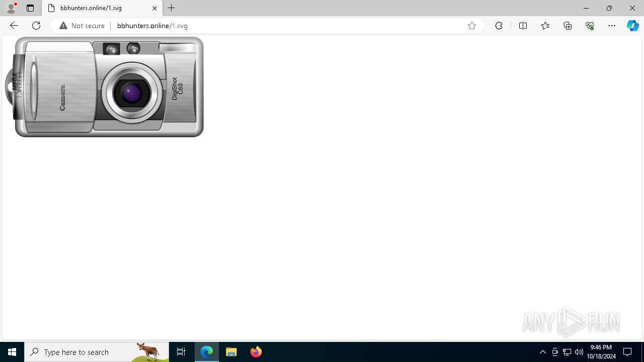
Task: Open the Windows Start menu
Action: tap(12, 352)
